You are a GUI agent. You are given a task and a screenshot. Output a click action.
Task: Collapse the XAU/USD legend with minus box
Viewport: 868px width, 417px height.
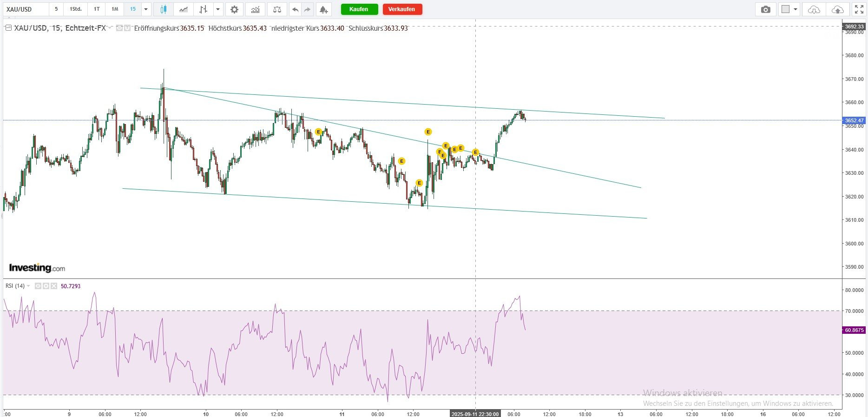point(8,28)
